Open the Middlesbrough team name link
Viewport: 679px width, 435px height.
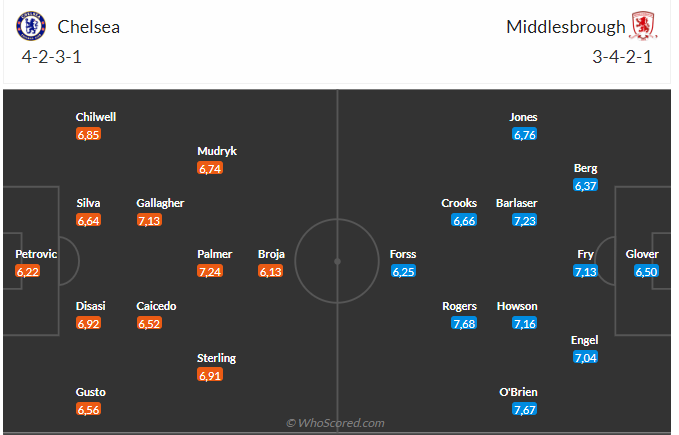[x=566, y=27]
